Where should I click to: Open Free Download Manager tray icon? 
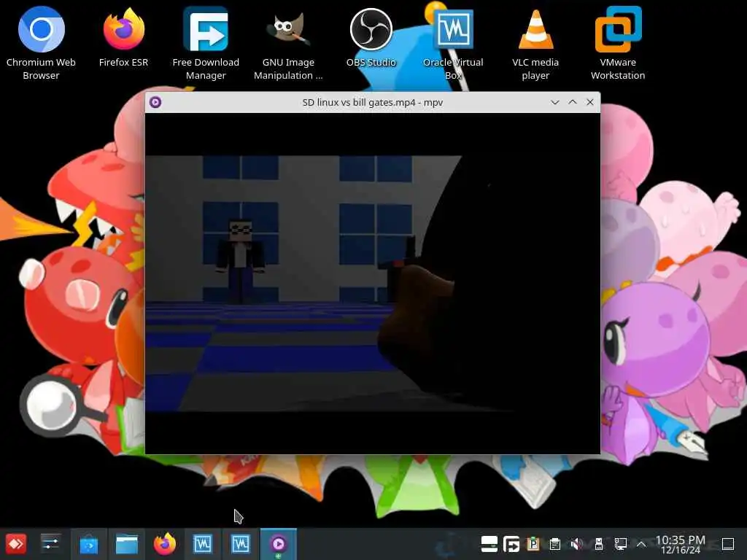[511, 544]
